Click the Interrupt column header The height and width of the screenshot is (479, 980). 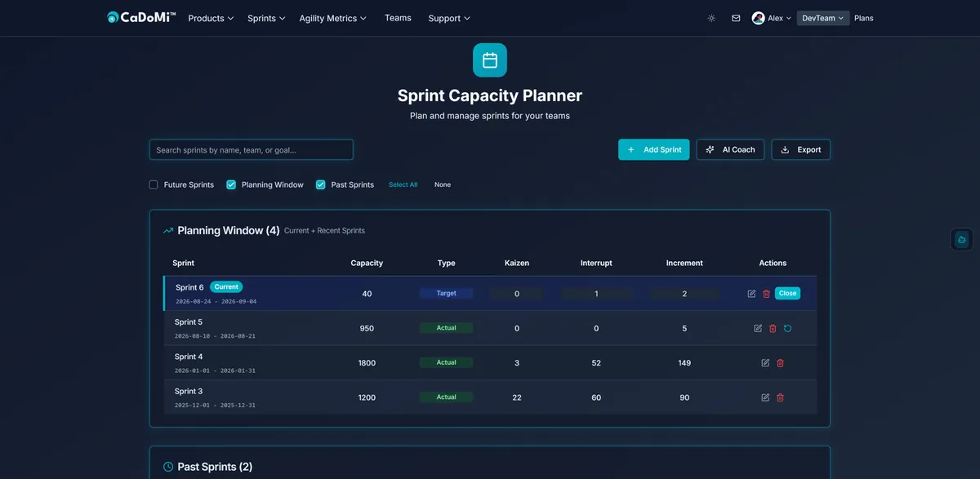pyautogui.click(x=596, y=263)
